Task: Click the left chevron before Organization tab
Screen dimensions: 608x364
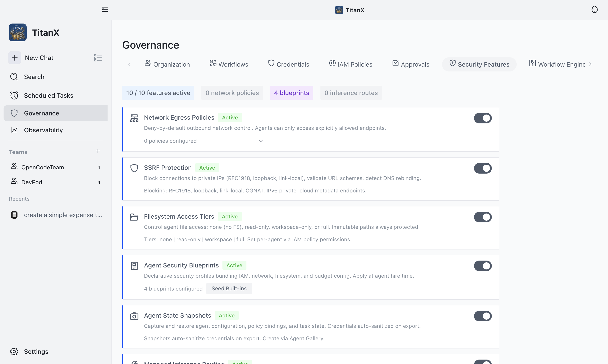Action: click(x=129, y=64)
